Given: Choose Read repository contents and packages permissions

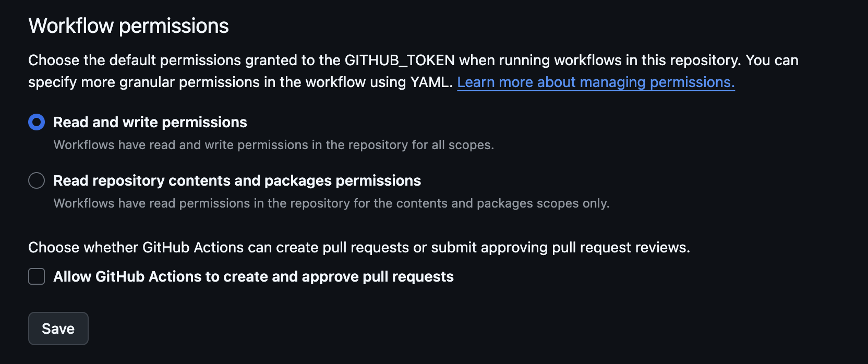Looking at the screenshot, I should tap(36, 181).
